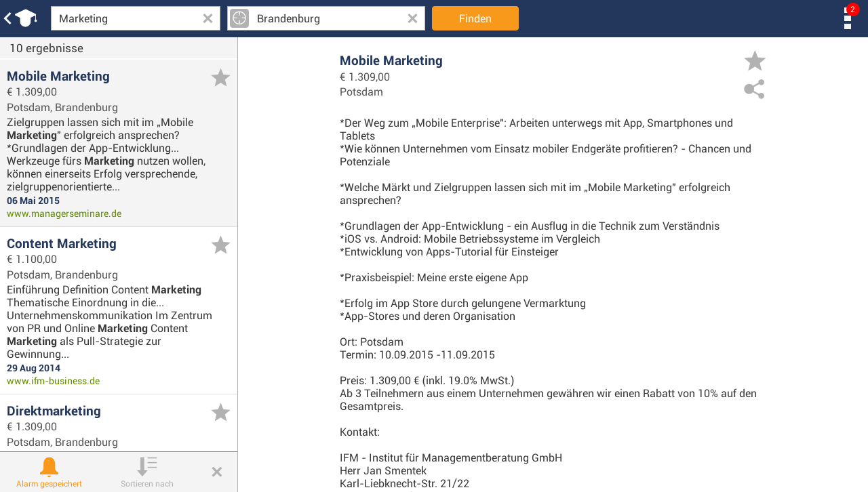868x492 pixels.
Task: Select the '10 ergebnisse' results count
Action: [x=46, y=48]
